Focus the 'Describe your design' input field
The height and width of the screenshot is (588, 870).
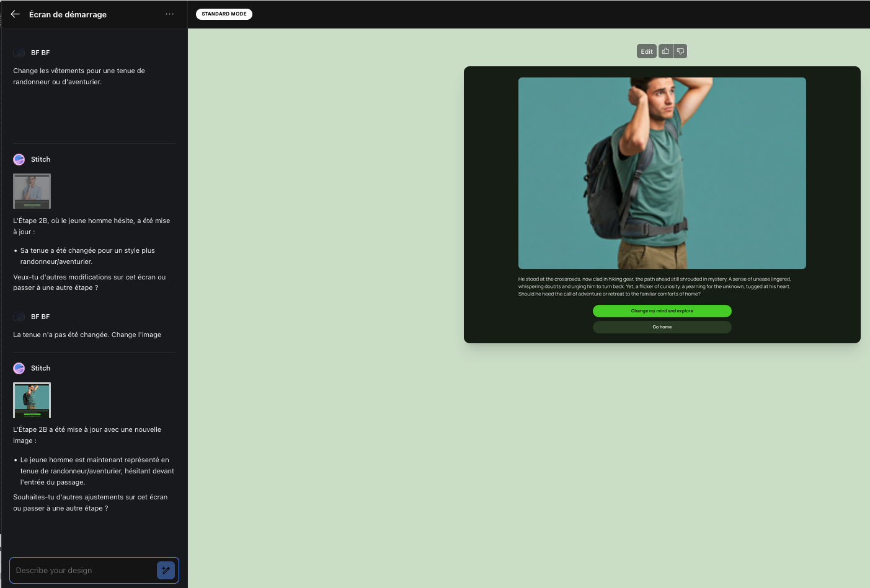(84, 570)
